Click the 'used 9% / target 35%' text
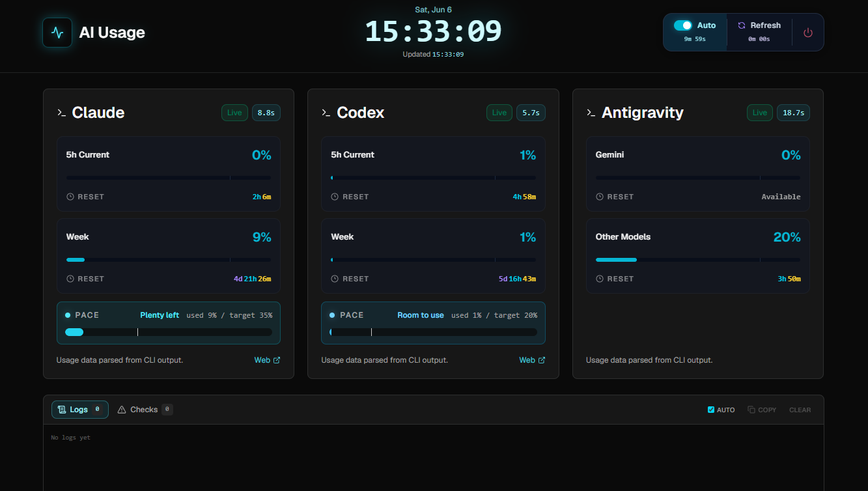 [229, 315]
